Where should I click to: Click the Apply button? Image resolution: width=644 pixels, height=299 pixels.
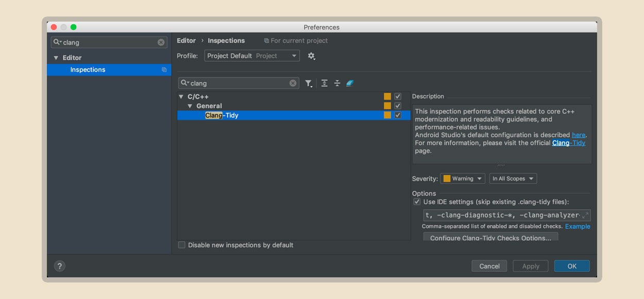[531, 266]
